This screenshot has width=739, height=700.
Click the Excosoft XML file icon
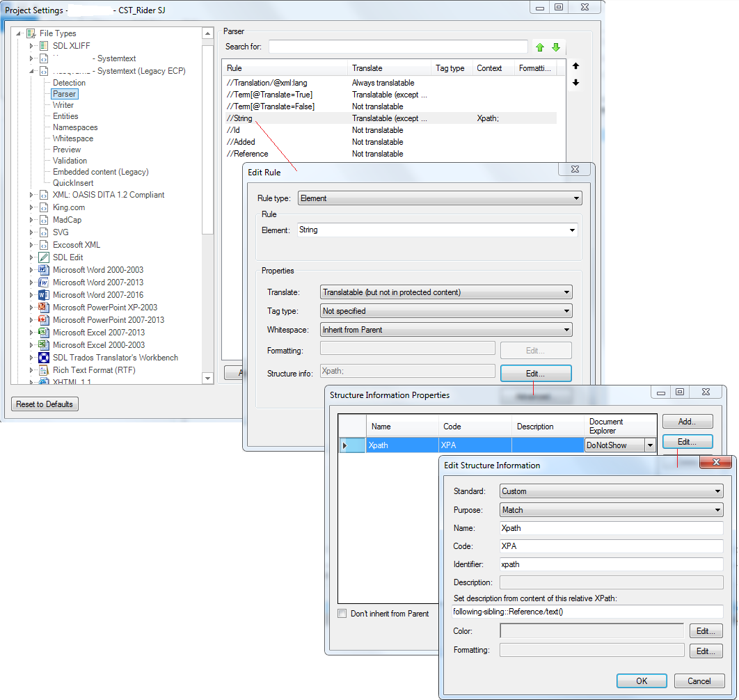click(x=44, y=245)
